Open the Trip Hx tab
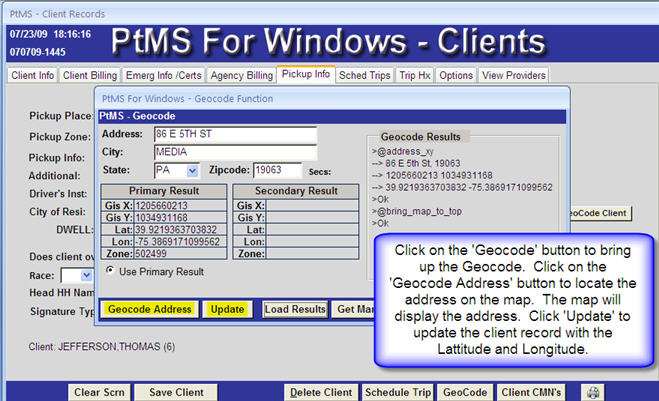Image resolution: width=659 pixels, height=401 pixels. pyautogui.click(x=415, y=75)
